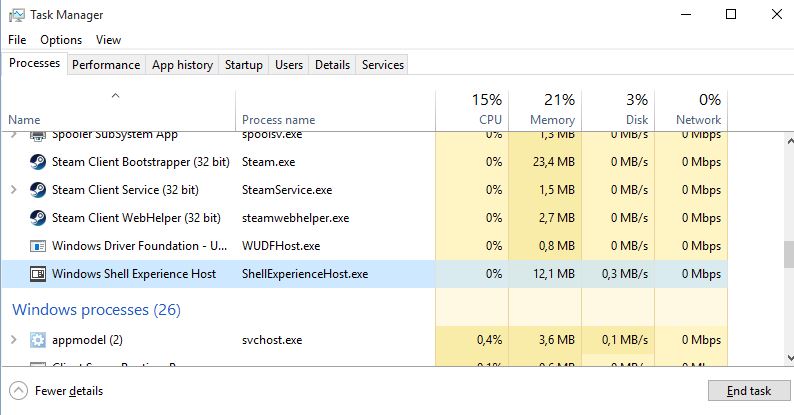Open the Options menu
This screenshot has height=415, width=794.
[x=61, y=39]
